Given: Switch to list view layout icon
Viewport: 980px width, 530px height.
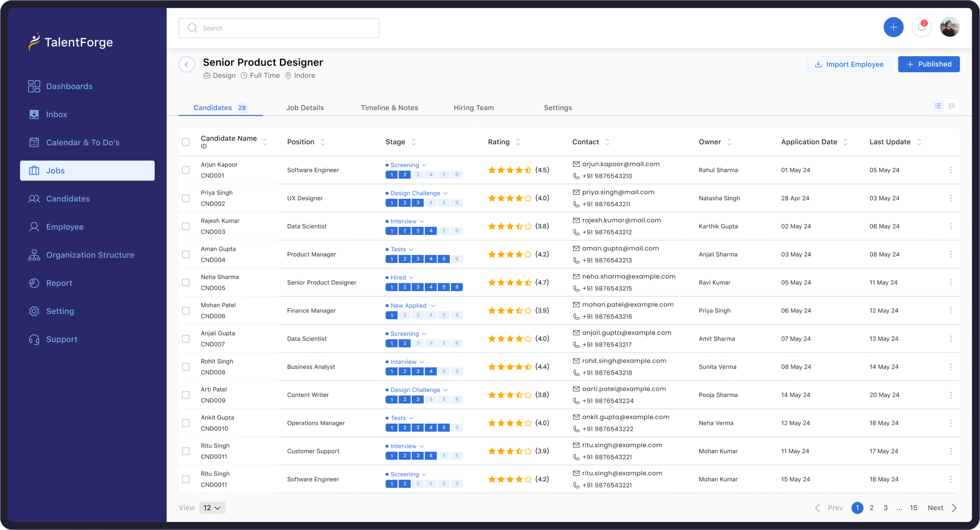Looking at the screenshot, I should point(938,106).
